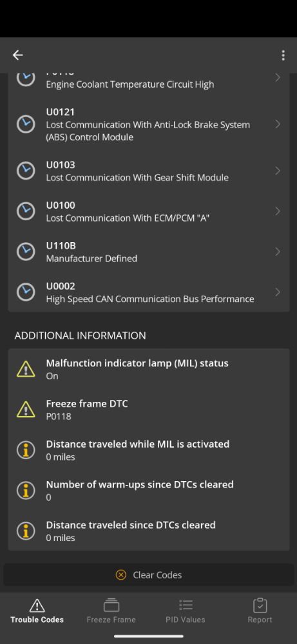The height and width of the screenshot is (644, 297).
Task: Tap the warning triangle beside MIL status
Action: tap(26, 369)
